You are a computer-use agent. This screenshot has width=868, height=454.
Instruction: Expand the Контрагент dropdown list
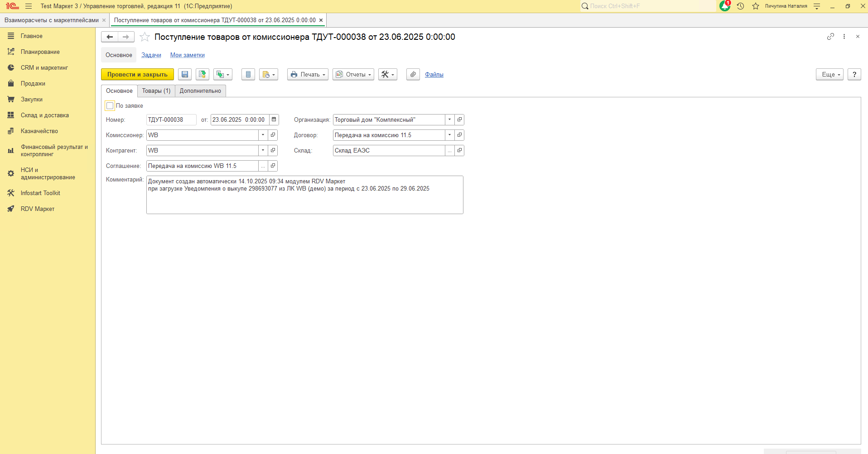point(263,151)
